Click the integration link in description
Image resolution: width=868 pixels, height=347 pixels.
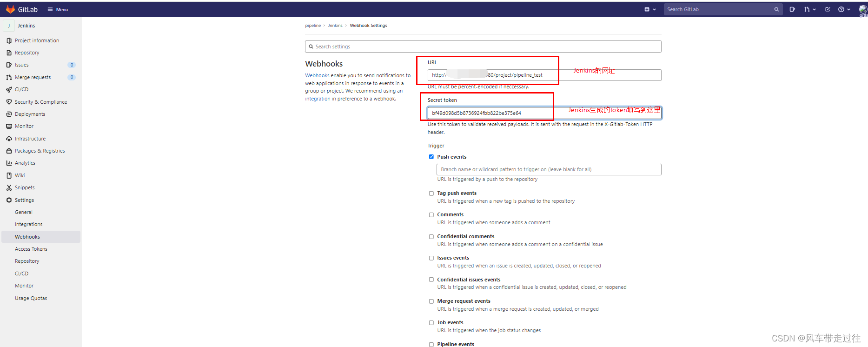(318, 99)
